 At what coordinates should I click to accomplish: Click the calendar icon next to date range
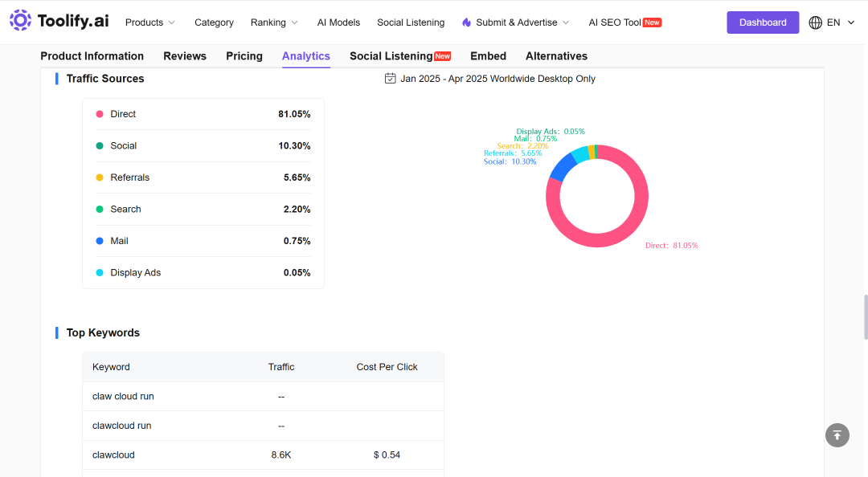click(x=391, y=79)
